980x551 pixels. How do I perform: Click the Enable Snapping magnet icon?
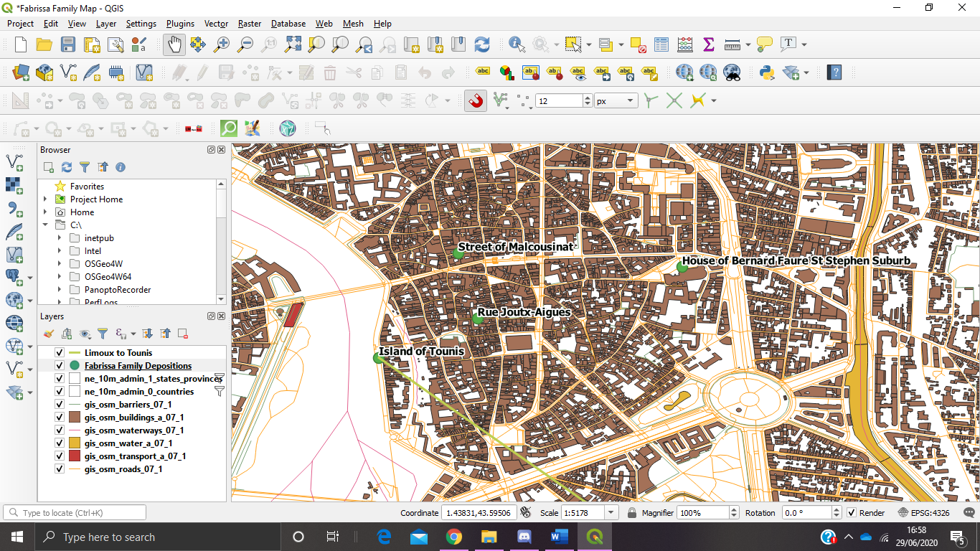pos(475,101)
